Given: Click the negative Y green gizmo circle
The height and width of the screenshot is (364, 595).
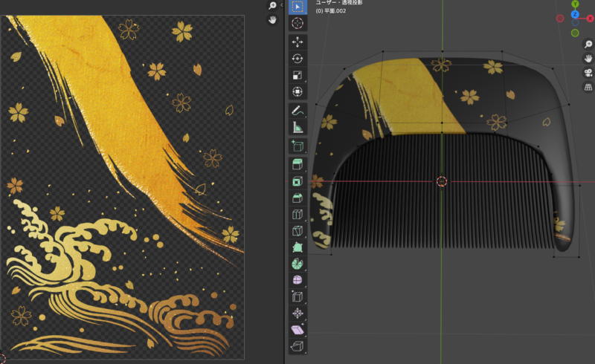Looking at the screenshot, I should tap(575, 33).
